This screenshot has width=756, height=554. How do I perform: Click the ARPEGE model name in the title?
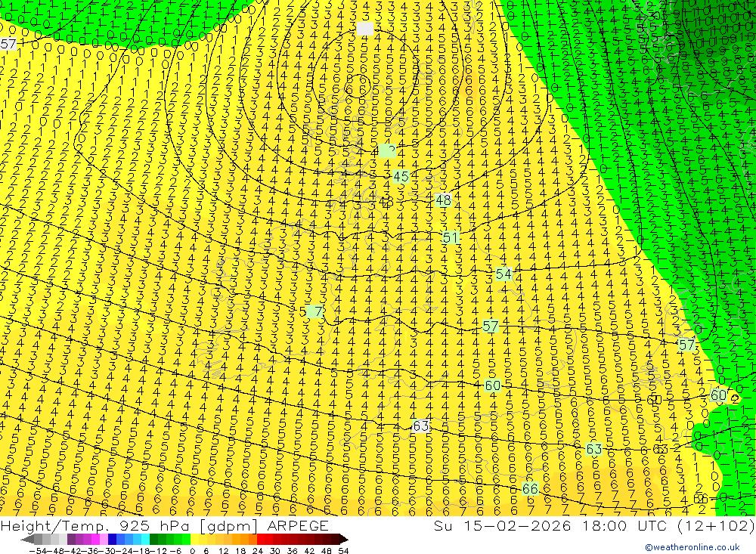pos(297,525)
